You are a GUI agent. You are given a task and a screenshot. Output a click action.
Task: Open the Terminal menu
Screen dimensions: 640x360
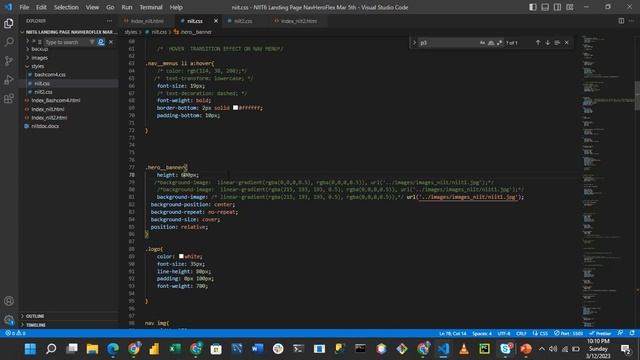(151, 7)
